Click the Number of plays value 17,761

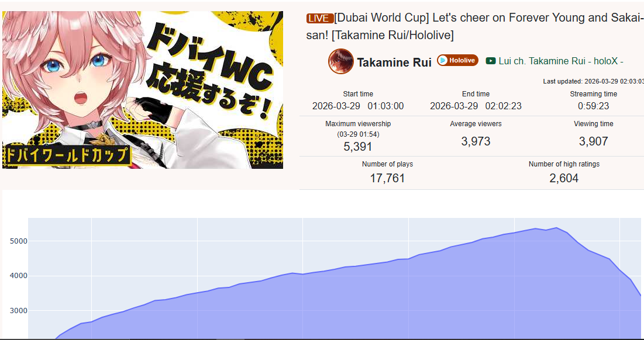387,178
